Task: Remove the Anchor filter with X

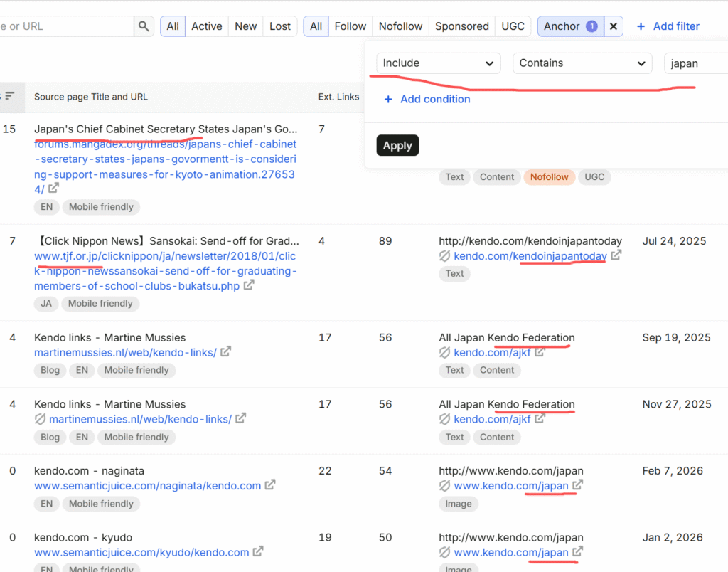Action: click(614, 26)
